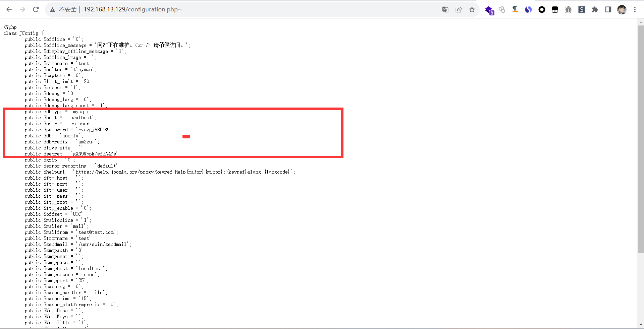Bookmark this page with the star
This screenshot has height=329, width=644.
coord(472,10)
